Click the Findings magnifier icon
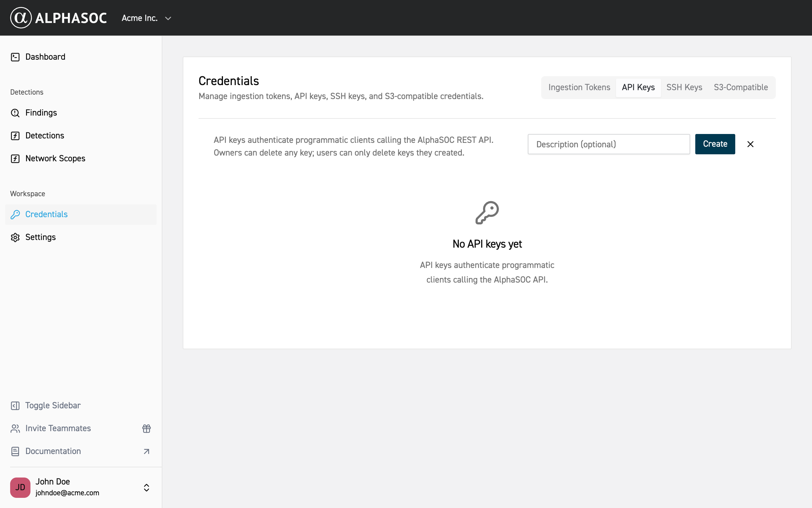This screenshot has width=812, height=508. point(15,113)
